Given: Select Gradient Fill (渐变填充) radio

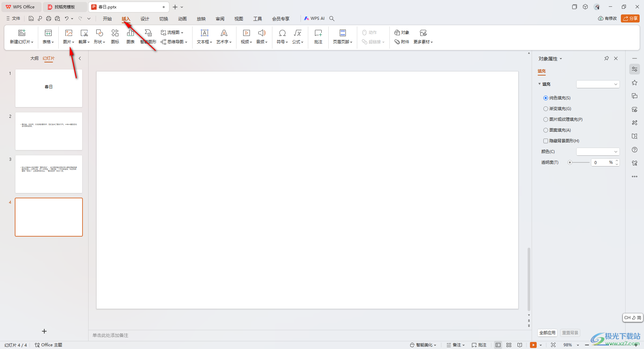Looking at the screenshot, I should pos(546,109).
